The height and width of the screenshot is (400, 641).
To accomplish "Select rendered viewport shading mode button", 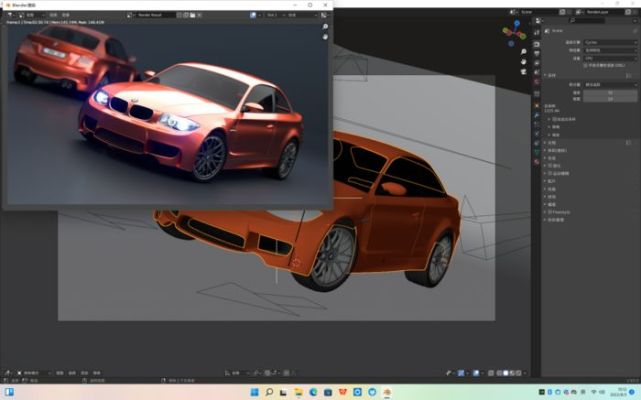I will point(517,371).
